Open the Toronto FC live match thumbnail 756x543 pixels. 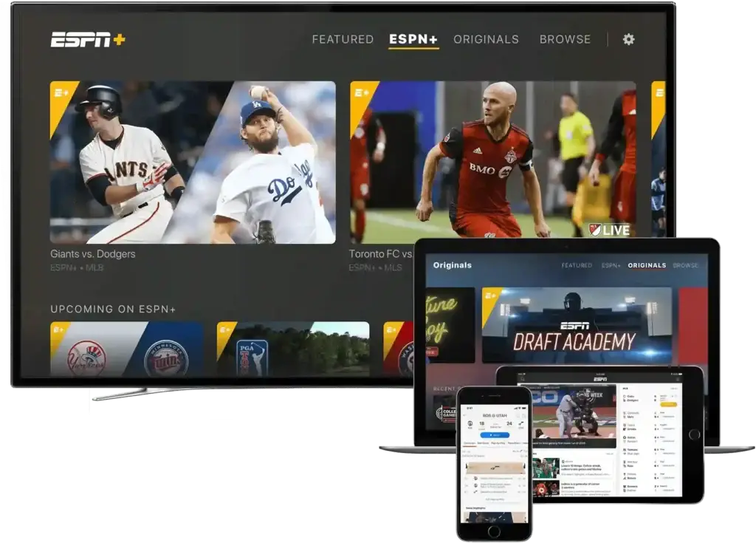tap(492, 160)
